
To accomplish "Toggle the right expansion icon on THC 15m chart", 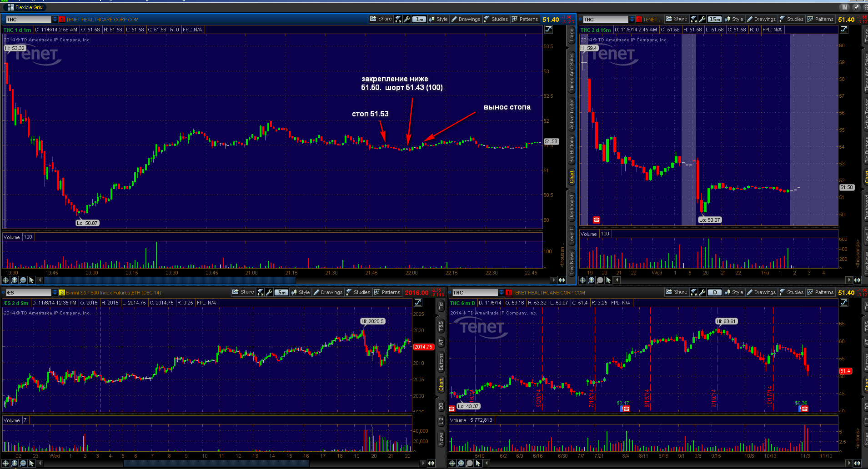I will 844,30.
